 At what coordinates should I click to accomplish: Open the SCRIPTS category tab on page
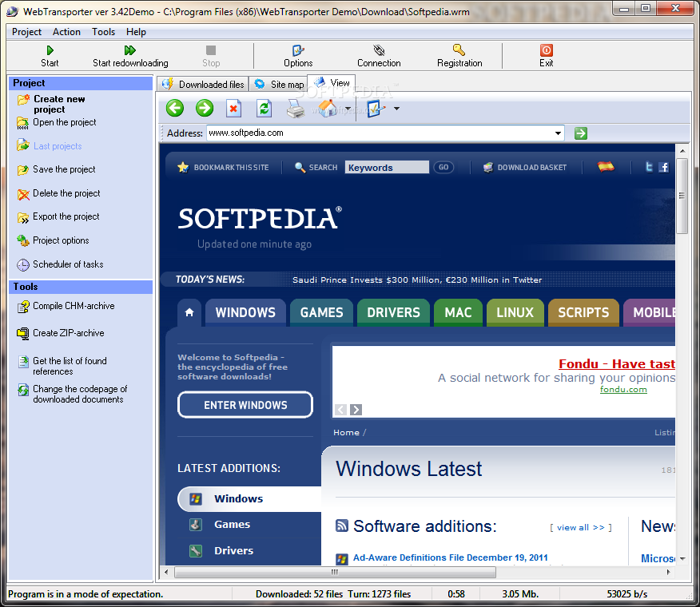pos(583,312)
